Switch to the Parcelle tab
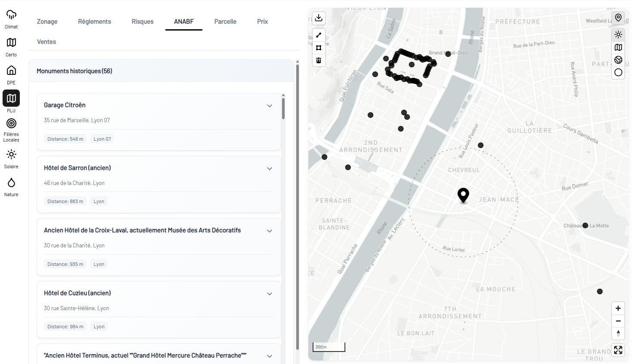The height and width of the screenshot is (364, 633). (x=225, y=22)
